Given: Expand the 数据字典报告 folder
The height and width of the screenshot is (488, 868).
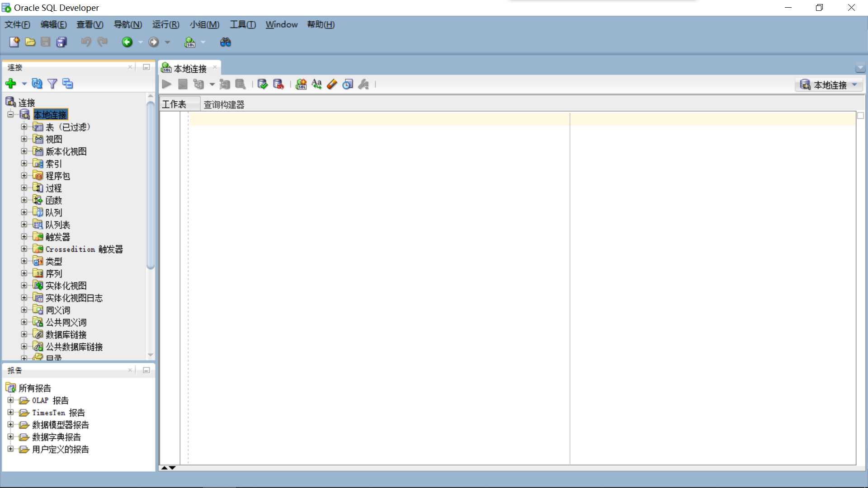Looking at the screenshot, I should pos(10,437).
